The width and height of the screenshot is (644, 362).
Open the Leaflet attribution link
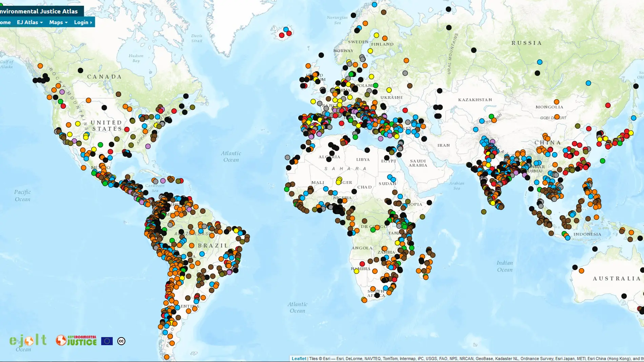point(299,359)
